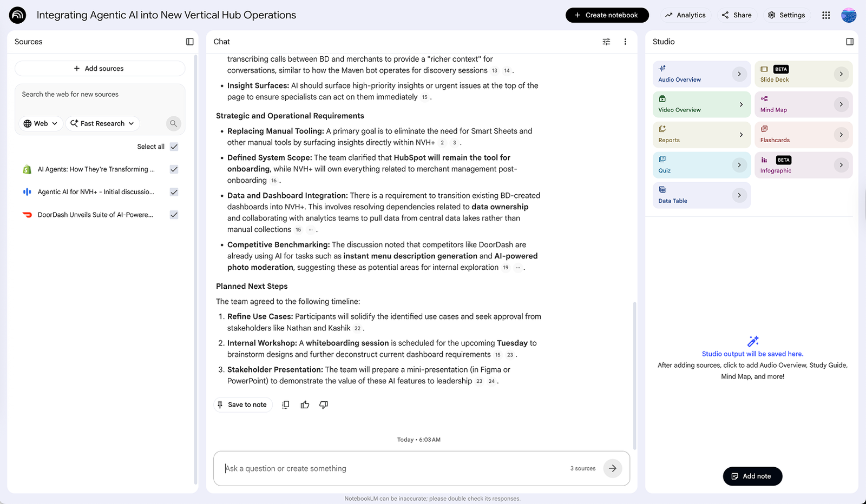Open the Fast Research mode dropdown
This screenshot has height=504, width=866.
(x=102, y=123)
